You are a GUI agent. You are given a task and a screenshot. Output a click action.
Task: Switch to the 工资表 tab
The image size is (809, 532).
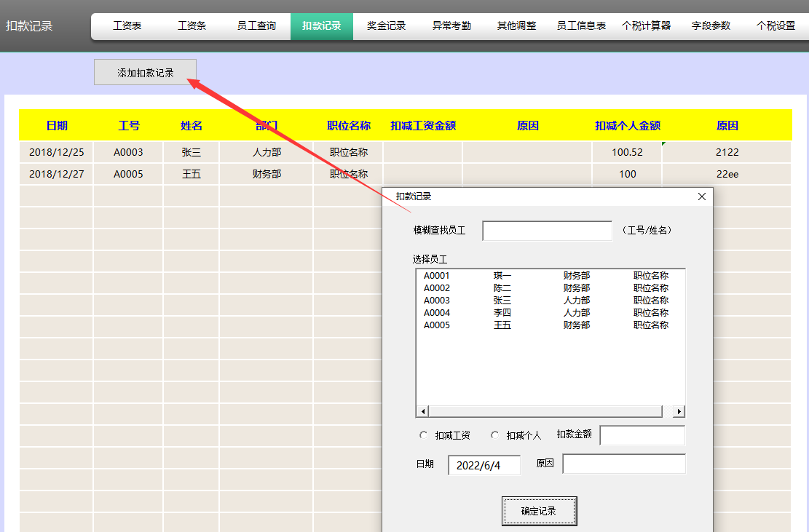coord(127,25)
